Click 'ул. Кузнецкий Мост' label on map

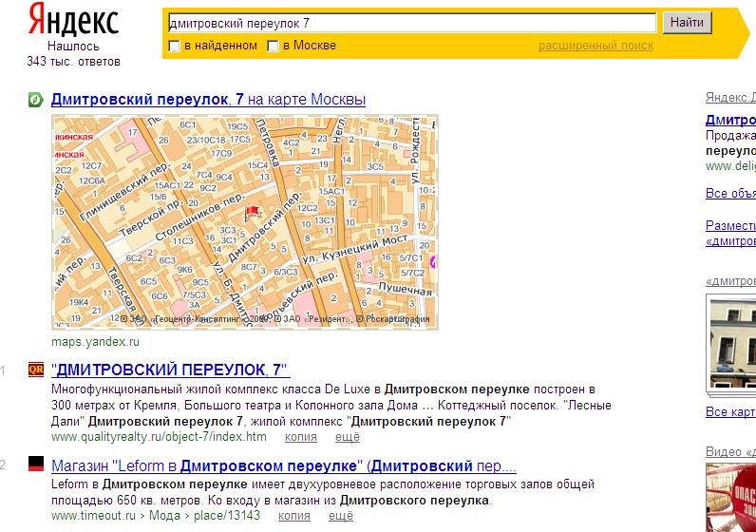[x=355, y=249]
